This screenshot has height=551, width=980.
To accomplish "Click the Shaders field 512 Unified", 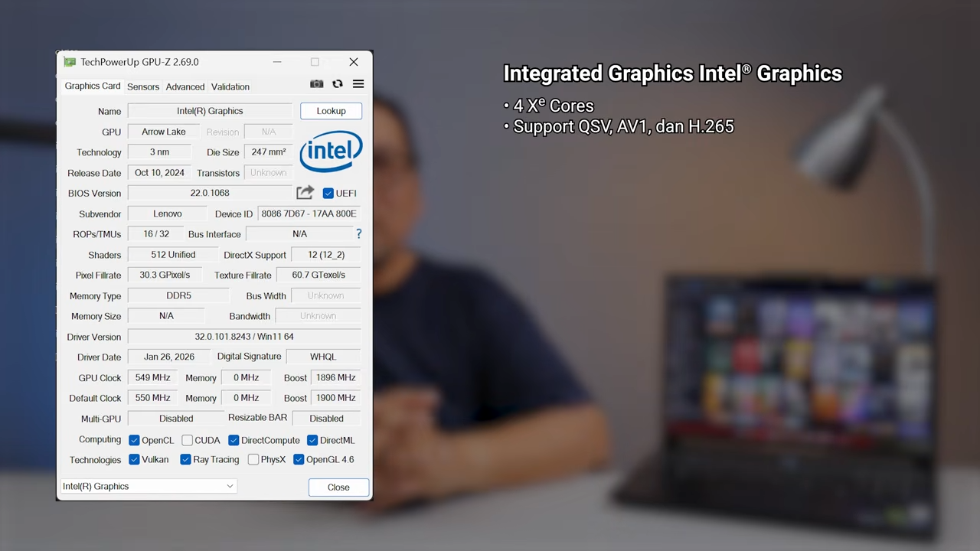I will click(173, 255).
